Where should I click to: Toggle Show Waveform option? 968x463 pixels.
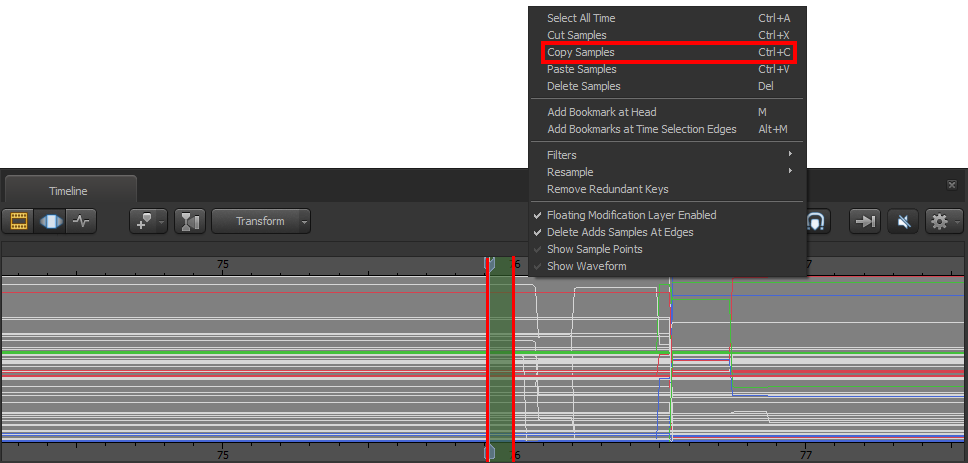pos(668,266)
